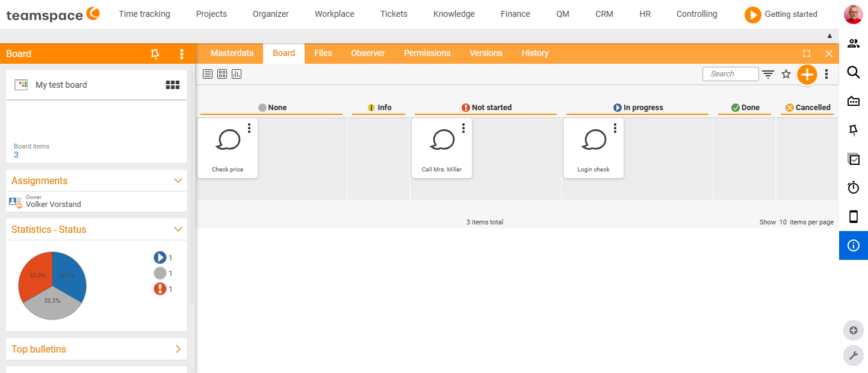The image size is (868, 373).
Task: Toggle fullscreen for the board panel
Action: point(807,54)
